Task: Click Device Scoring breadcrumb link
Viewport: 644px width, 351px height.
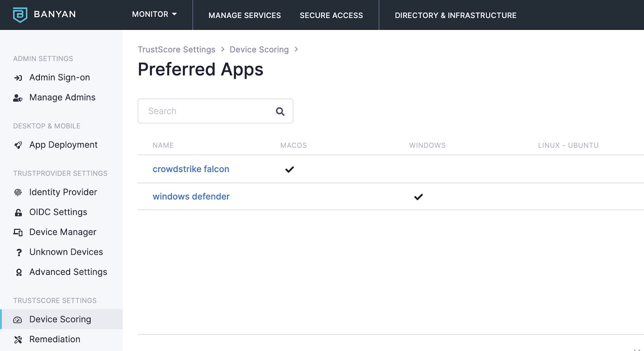Action: (259, 50)
